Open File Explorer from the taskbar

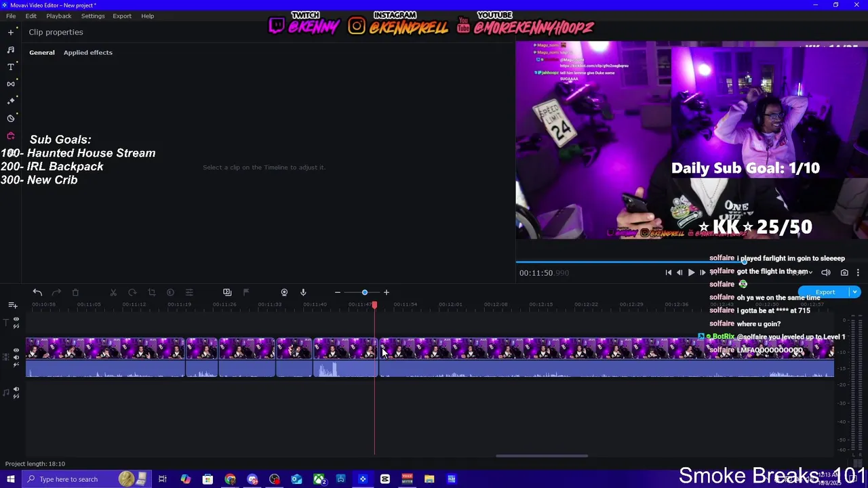click(x=429, y=479)
